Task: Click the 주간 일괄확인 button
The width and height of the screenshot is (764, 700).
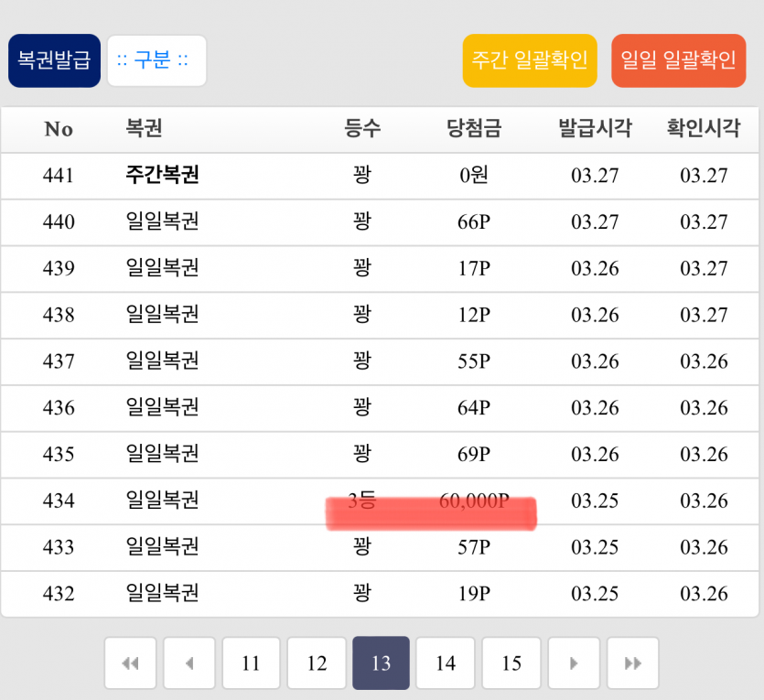Action: [x=530, y=61]
